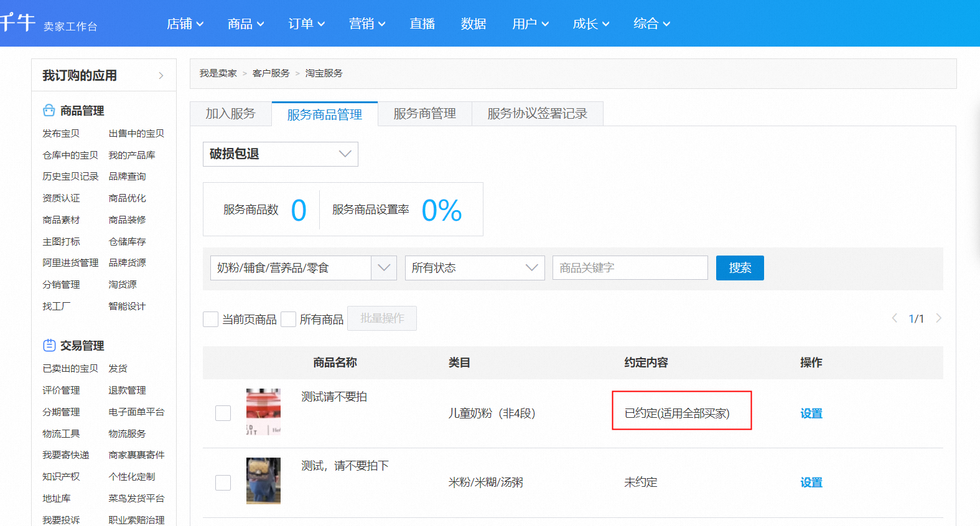
Task: Switch to the 服务商管理 tab
Action: click(x=425, y=114)
